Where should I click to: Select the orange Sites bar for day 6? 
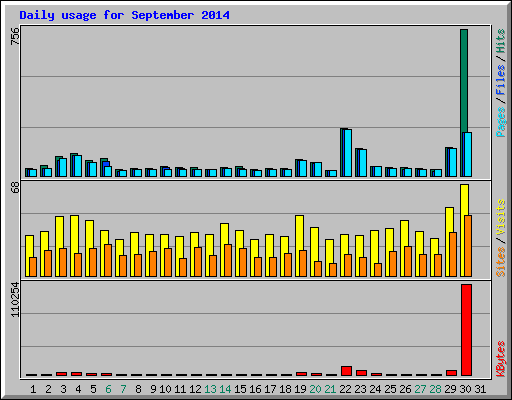coord(108,260)
